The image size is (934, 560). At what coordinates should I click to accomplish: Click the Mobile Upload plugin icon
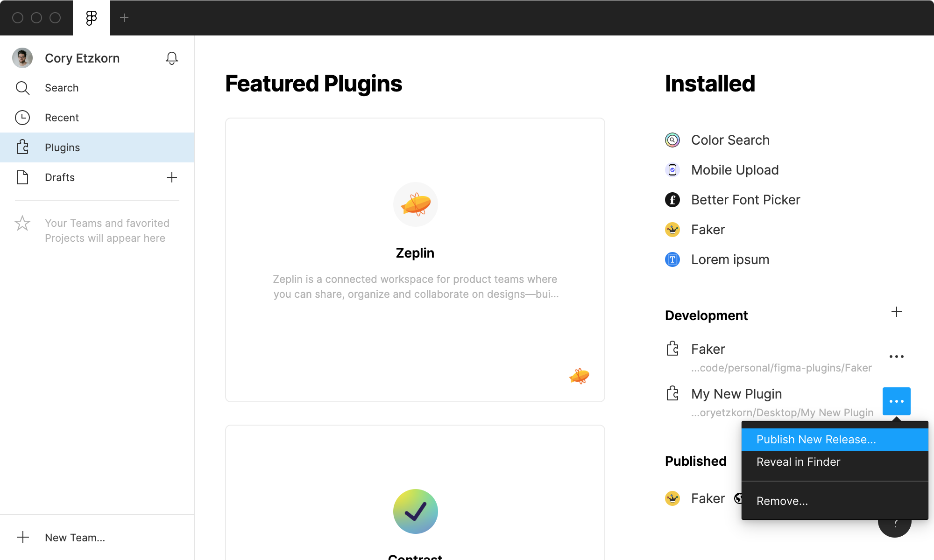(x=672, y=169)
